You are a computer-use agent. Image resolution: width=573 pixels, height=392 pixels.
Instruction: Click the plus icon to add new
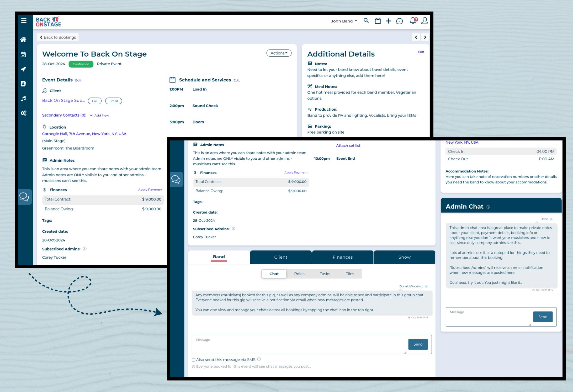click(388, 21)
